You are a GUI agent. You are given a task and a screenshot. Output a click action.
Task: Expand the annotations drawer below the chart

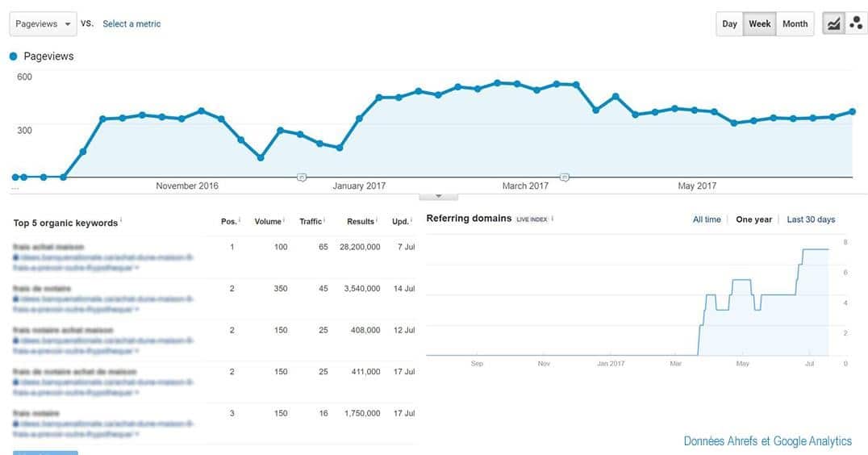tap(439, 196)
